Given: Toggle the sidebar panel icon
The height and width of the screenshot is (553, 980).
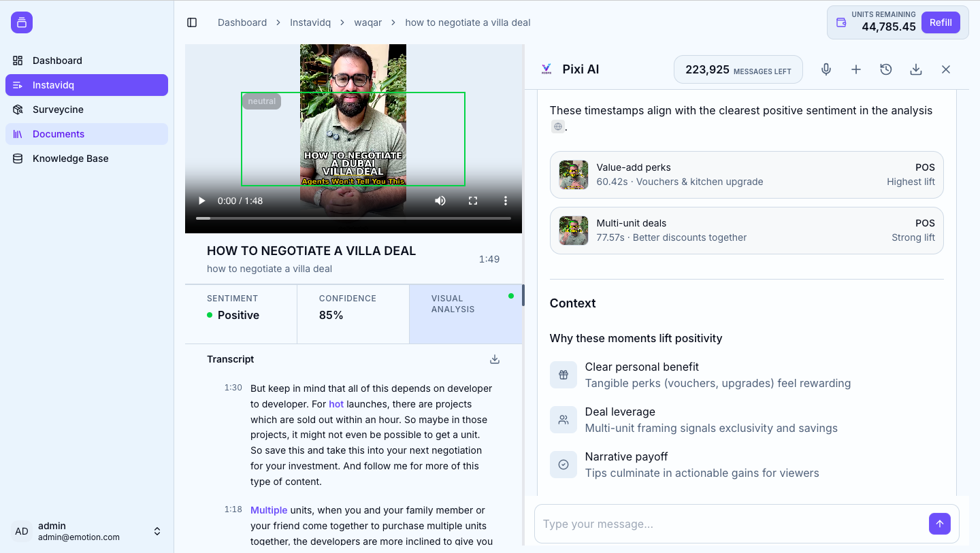Looking at the screenshot, I should point(192,22).
